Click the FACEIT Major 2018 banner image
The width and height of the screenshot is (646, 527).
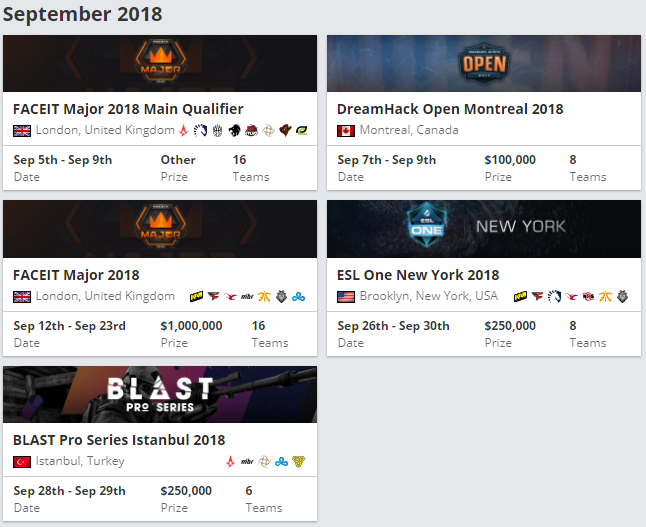(160, 229)
